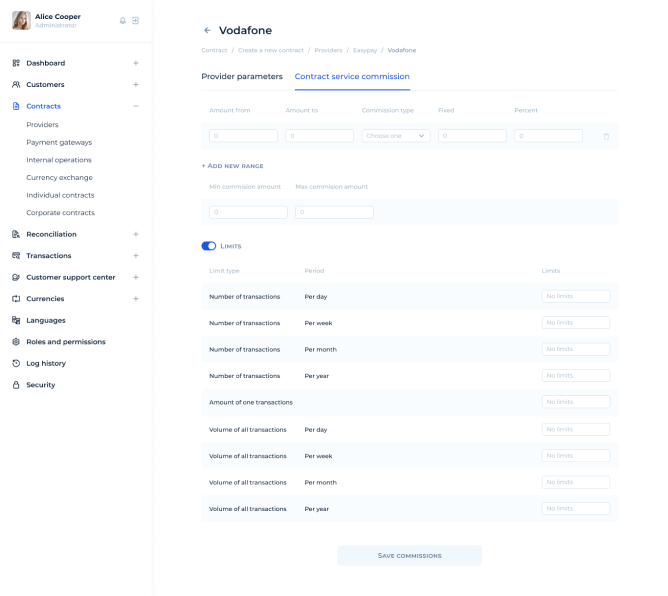Click the Transactions sidebar icon
The height and width of the screenshot is (596, 668).
16,256
